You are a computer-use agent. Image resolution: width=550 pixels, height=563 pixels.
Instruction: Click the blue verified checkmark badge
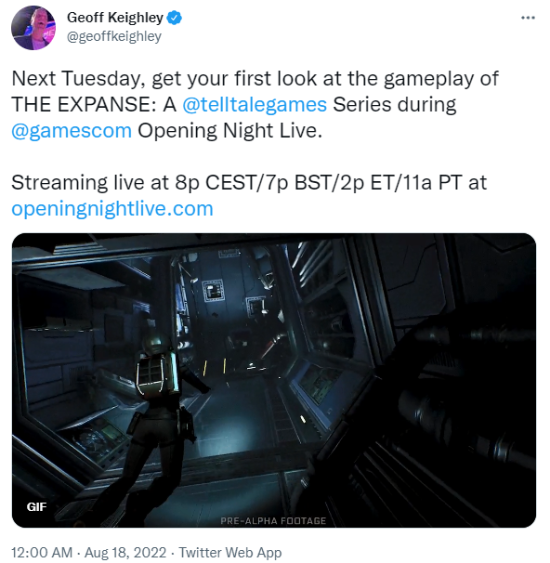[174, 18]
